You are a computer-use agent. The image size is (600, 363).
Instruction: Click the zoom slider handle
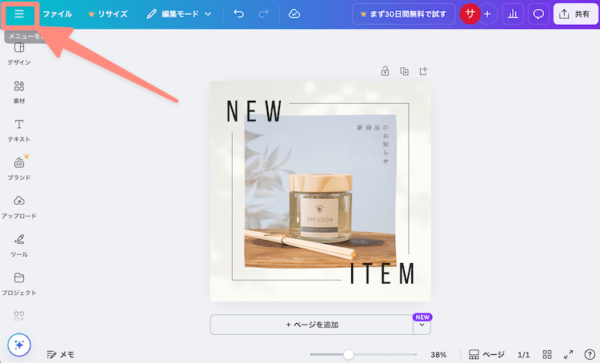click(x=348, y=355)
